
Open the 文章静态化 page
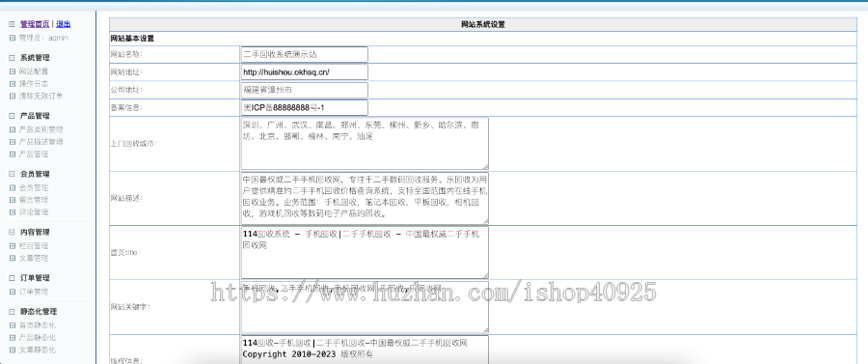point(38,350)
